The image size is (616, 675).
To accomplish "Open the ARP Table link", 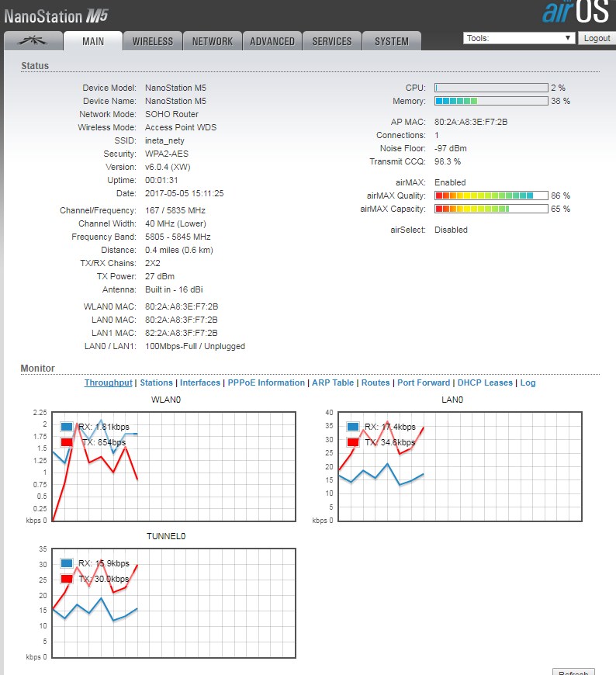I will (x=333, y=382).
